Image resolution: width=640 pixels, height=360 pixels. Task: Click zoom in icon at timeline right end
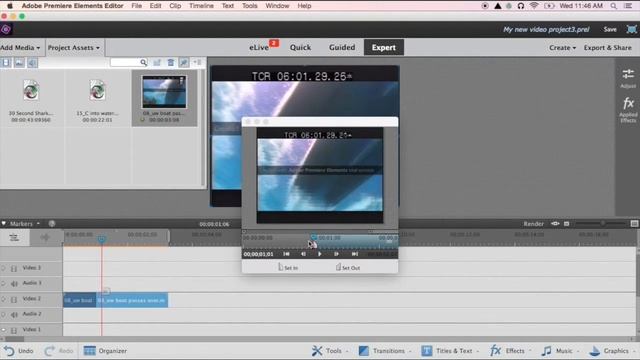[x=634, y=224]
